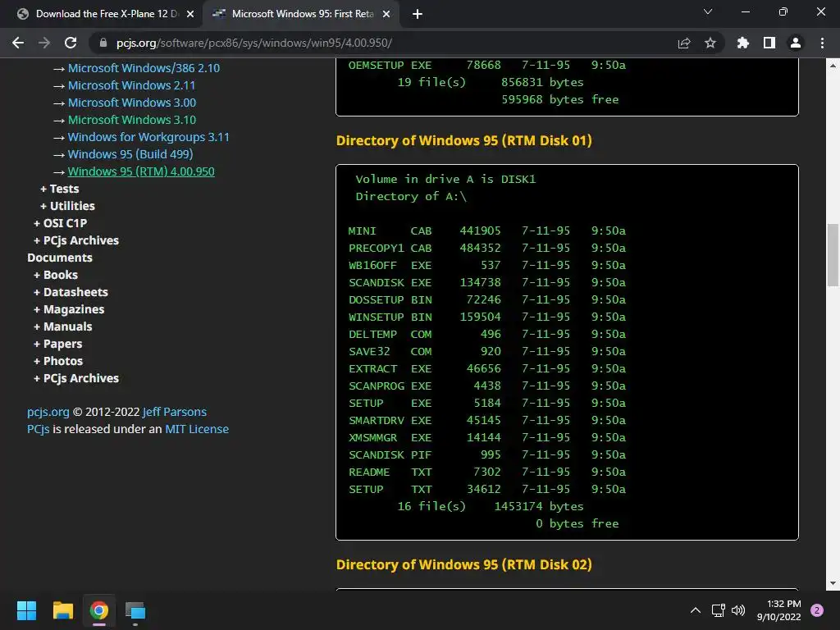This screenshot has height=630, width=840.
Task: Select the EXTRACT EXE file row
Action: 487,368
